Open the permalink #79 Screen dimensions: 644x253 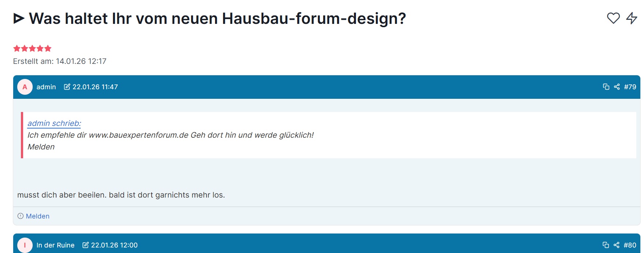coord(630,87)
